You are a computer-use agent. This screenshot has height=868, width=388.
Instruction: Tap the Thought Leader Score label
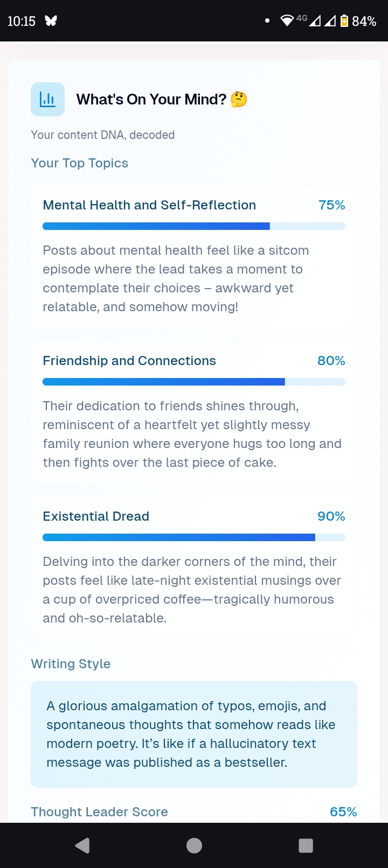click(x=100, y=812)
